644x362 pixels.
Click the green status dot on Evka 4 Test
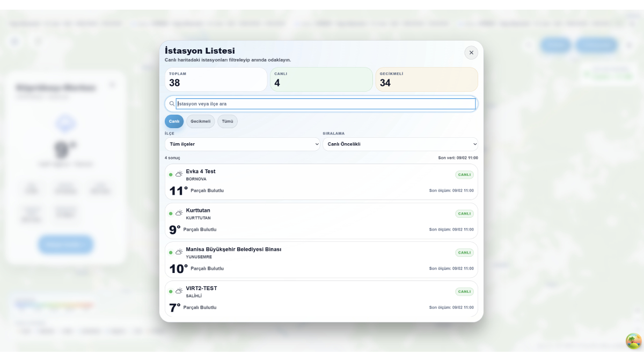point(171,175)
